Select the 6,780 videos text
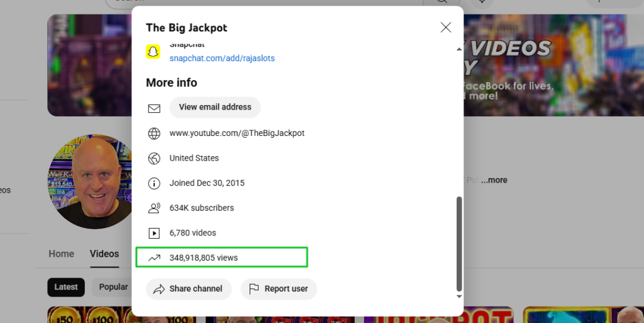 click(192, 233)
